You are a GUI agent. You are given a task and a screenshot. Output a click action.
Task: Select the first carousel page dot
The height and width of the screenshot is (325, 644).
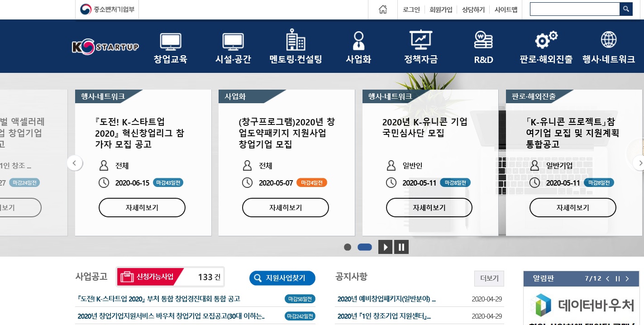(x=348, y=247)
